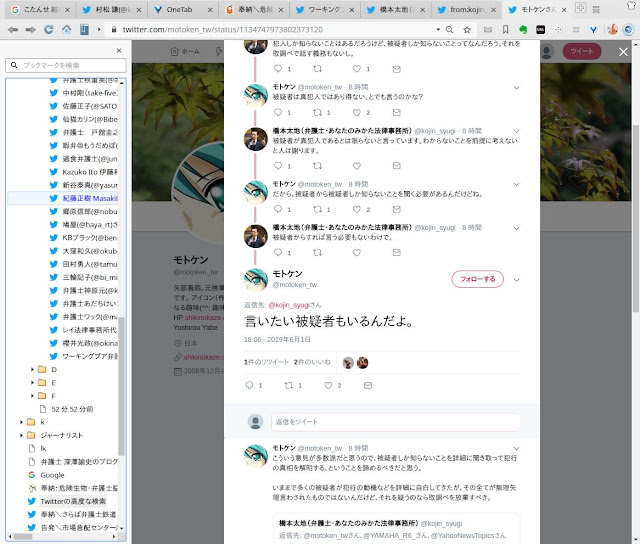
Task: Go back with the browser back arrow
Action: [x=13, y=29]
